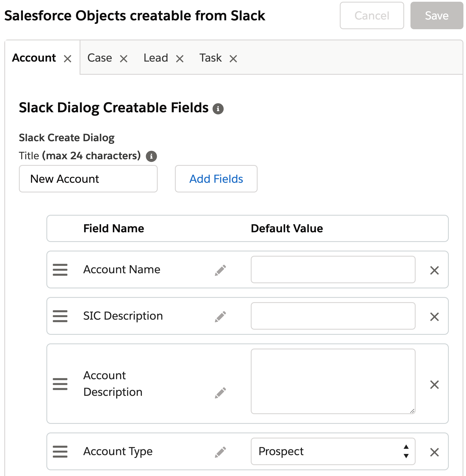Viewport: 466px width, 476px height.
Task: Close the Lead object tab
Action: 180,59
